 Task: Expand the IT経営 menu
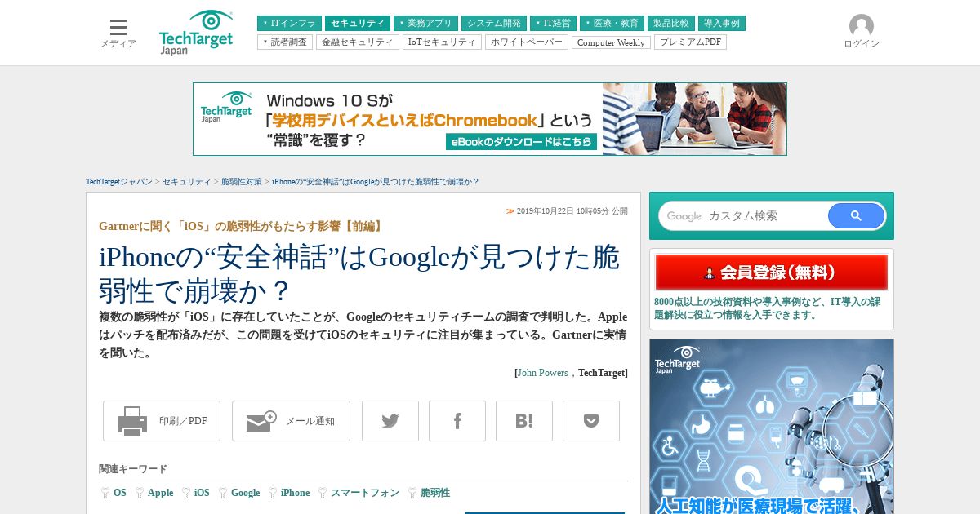tap(553, 24)
